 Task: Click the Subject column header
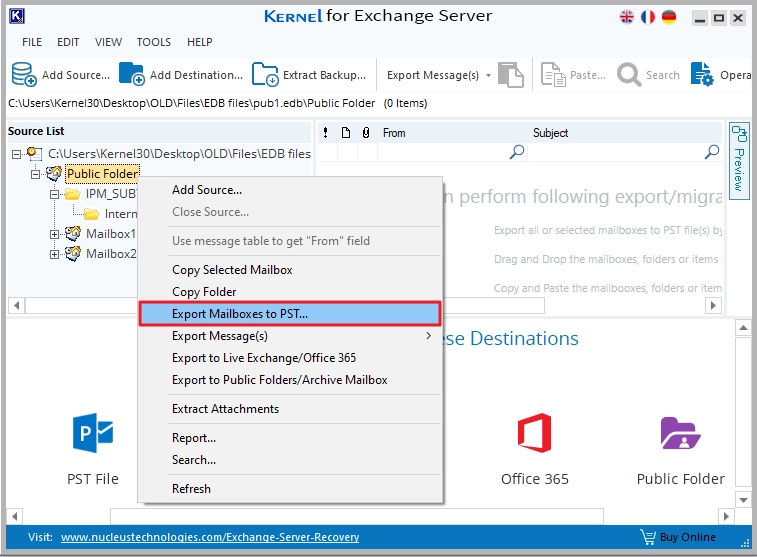click(550, 133)
